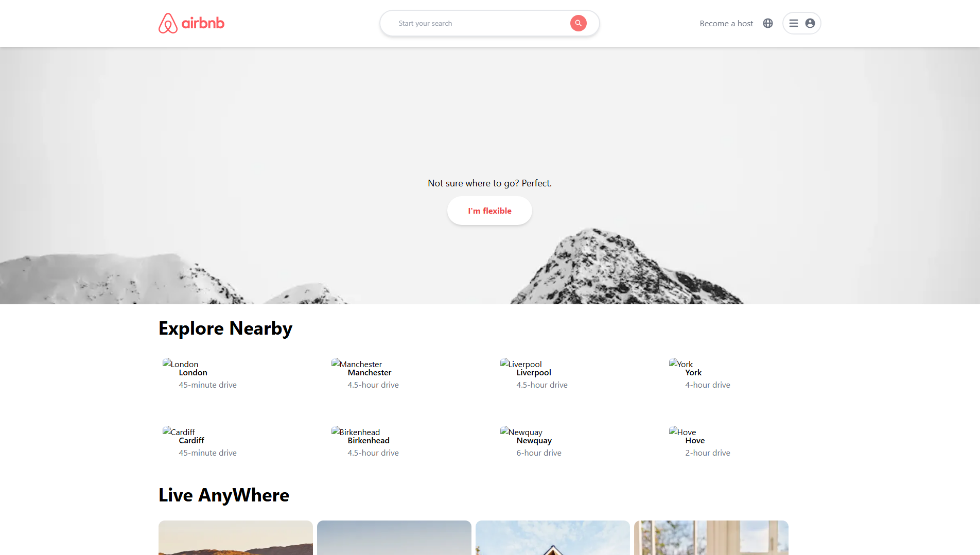This screenshot has height=555, width=980.
Task: Click Hove's 2-hour drive text
Action: point(708,453)
